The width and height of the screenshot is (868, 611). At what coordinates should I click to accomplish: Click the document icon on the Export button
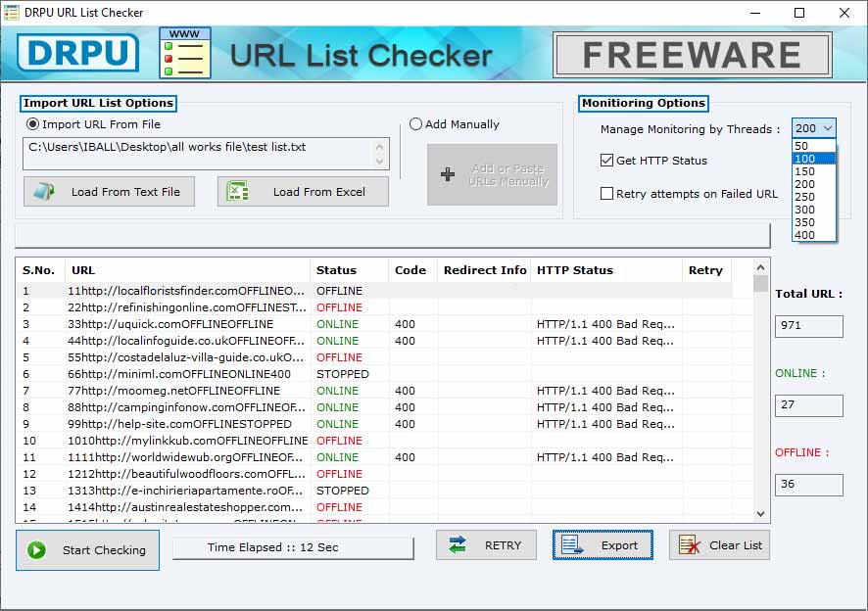click(x=572, y=545)
